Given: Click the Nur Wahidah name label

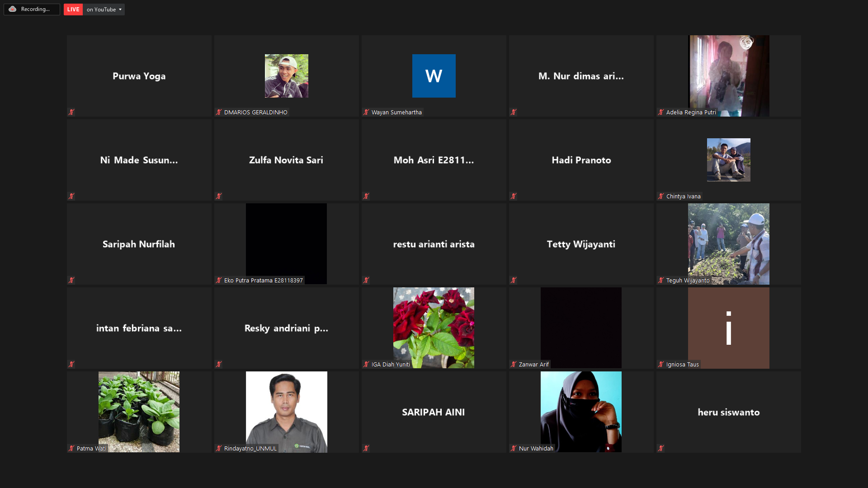Looking at the screenshot, I should pos(536,449).
